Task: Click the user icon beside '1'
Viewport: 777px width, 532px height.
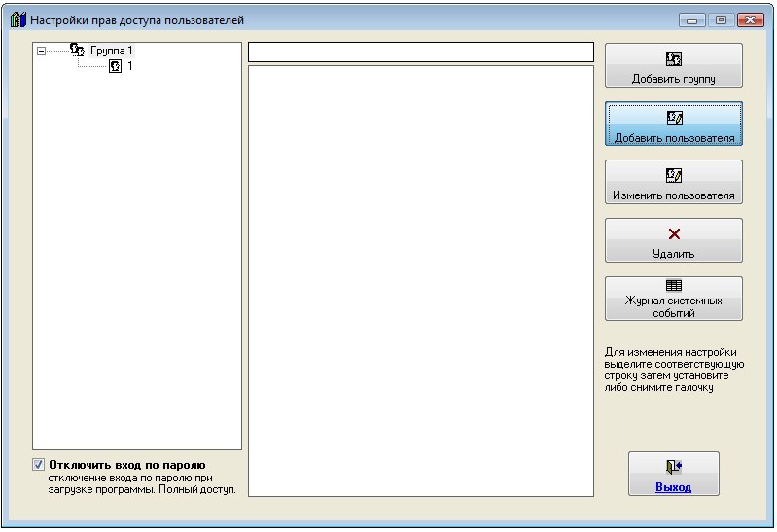Action: tap(115, 66)
